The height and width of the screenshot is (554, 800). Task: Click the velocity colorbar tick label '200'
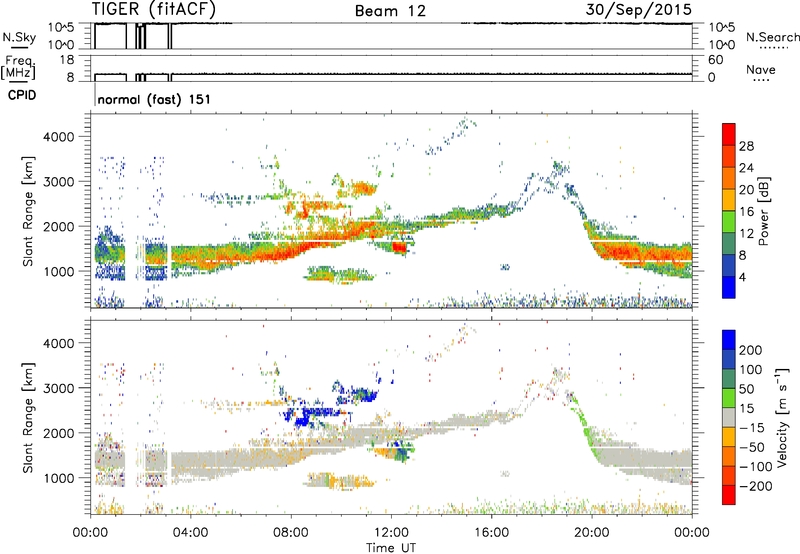[x=751, y=350]
